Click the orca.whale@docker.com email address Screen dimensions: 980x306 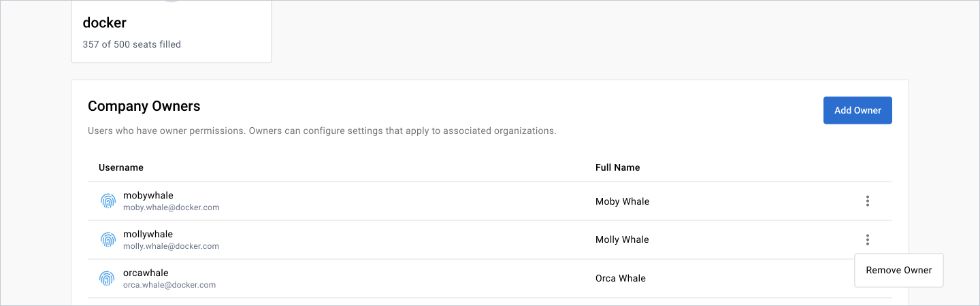click(x=169, y=285)
